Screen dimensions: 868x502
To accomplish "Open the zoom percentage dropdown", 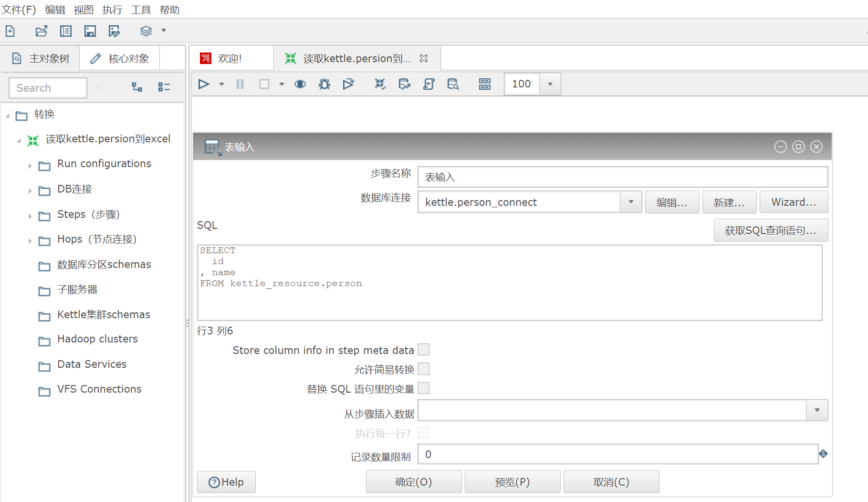I will click(x=550, y=84).
